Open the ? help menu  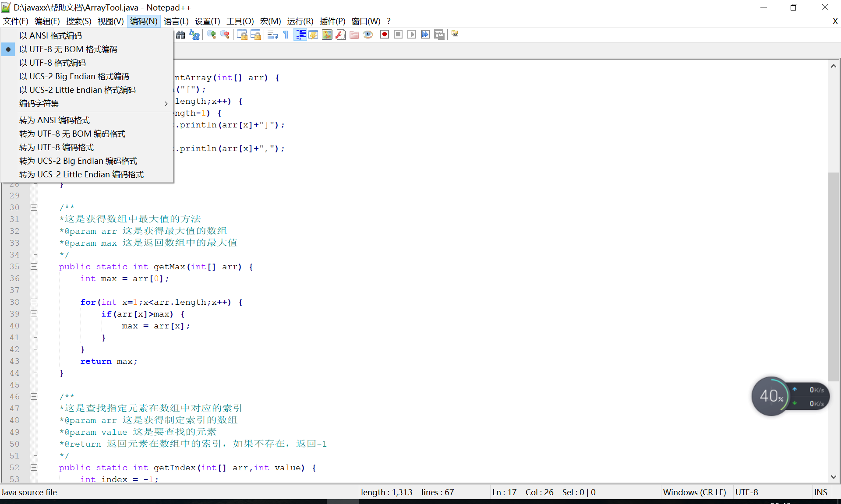[389, 21]
